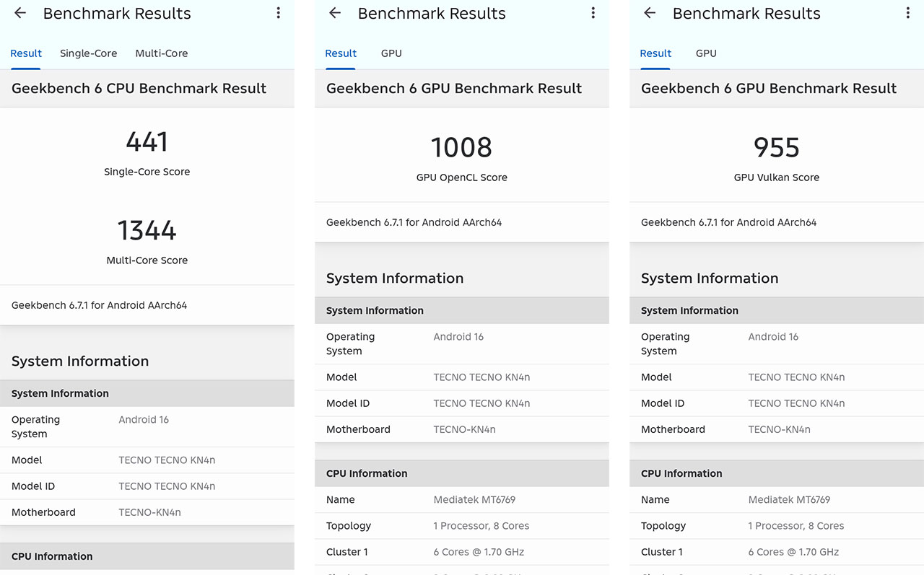Click the Motherboard value TECNO-KN4n on the CPU screen
The image size is (924, 575).
tap(149, 512)
